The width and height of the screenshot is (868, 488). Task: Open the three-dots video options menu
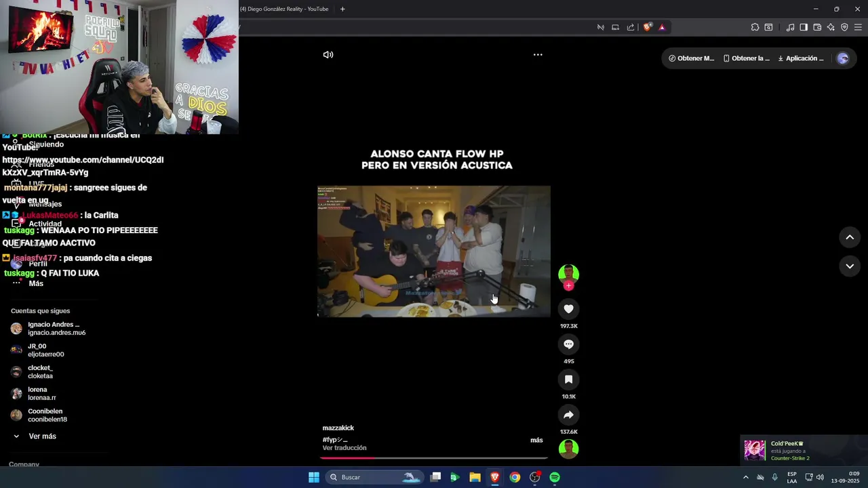tap(538, 55)
